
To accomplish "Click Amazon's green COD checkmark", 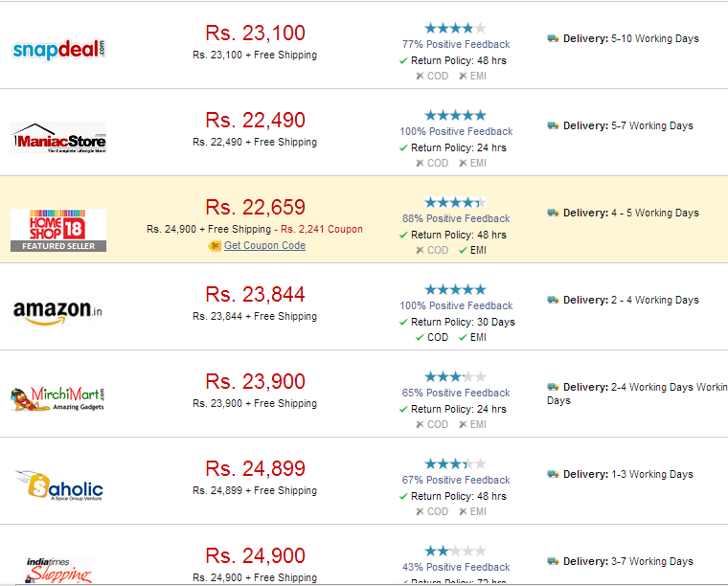I will pyautogui.click(x=420, y=337).
